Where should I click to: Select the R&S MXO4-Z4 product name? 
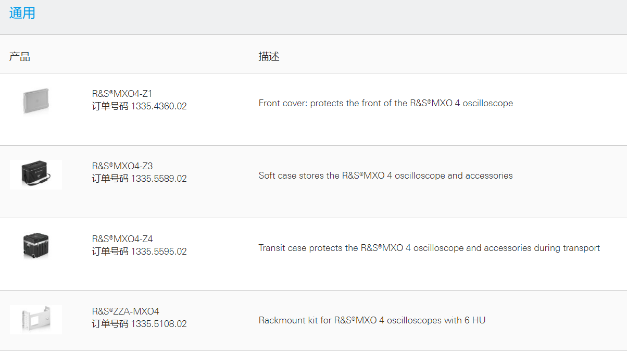point(122,239)
